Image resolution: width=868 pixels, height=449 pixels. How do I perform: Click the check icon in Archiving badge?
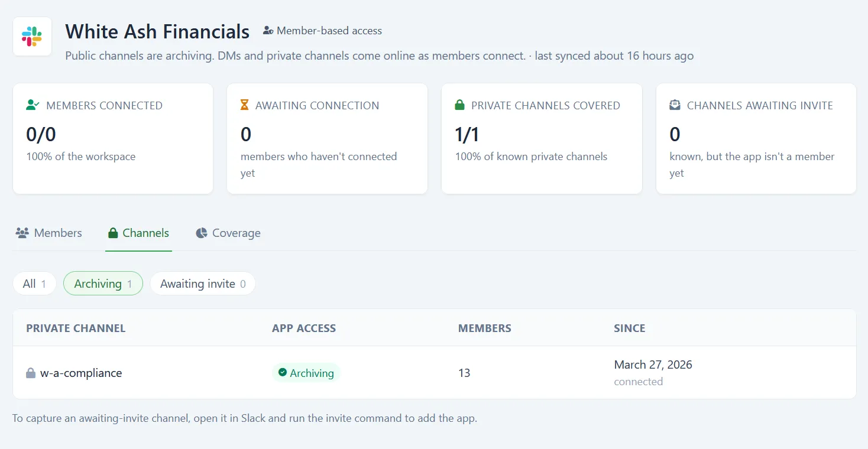point(283,373)
